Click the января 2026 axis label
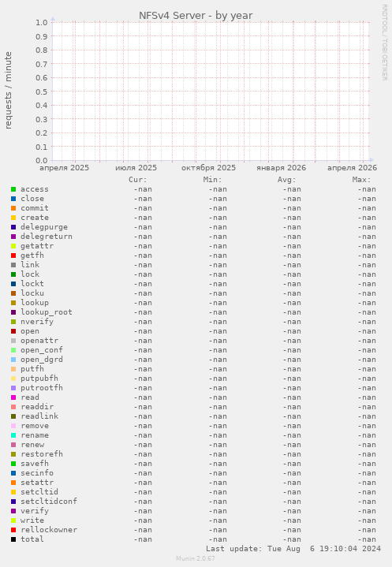 pos(281,168)
